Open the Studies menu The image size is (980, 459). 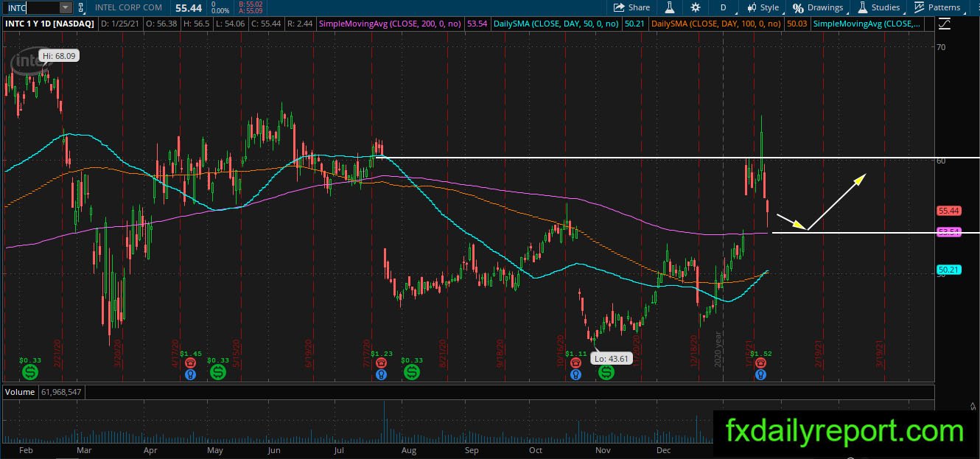coord(879,7)
